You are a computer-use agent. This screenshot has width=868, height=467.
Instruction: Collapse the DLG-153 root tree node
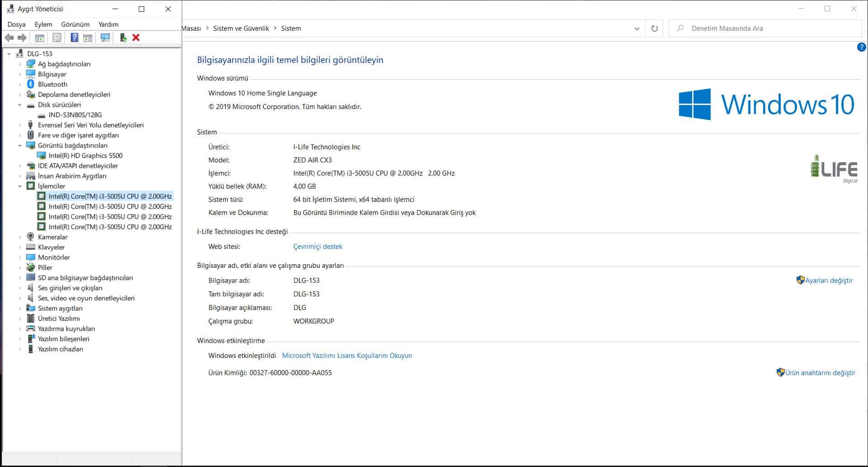(x=9, y=53)
